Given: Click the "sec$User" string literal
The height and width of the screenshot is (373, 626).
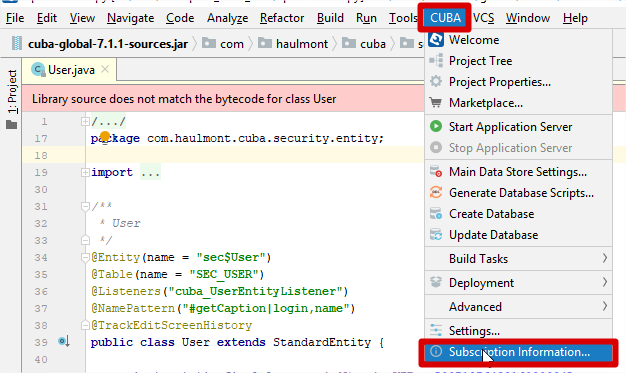Looking at the screenshot, I should click(230, 258).
